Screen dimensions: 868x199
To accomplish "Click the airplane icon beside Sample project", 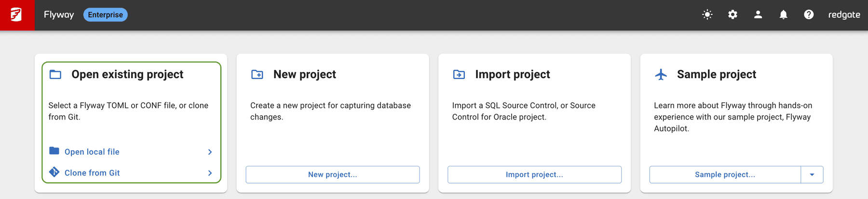I will [x=661, y=74].
